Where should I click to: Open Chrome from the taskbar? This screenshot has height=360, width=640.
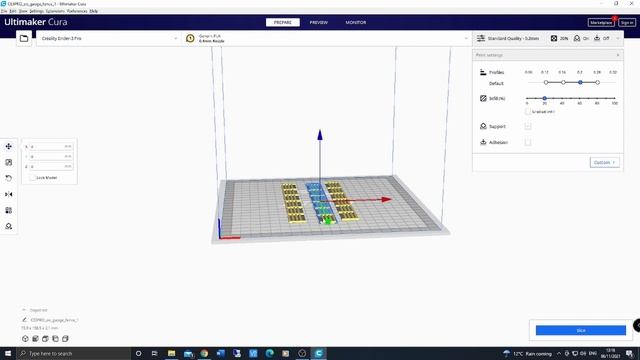(204, 353)
